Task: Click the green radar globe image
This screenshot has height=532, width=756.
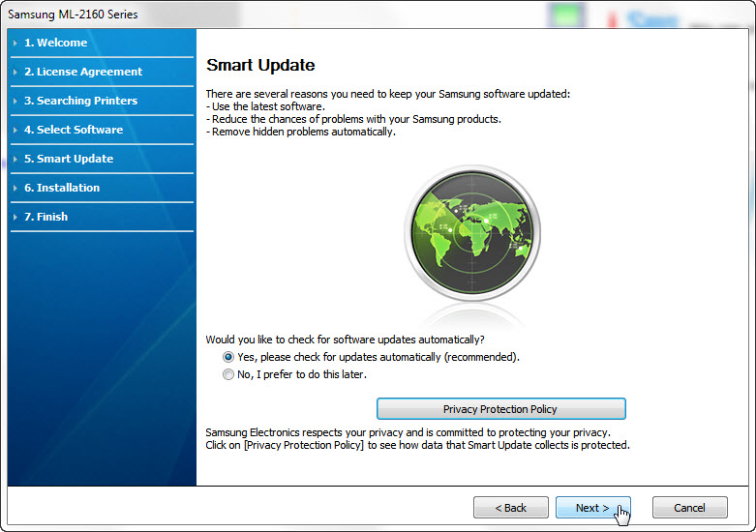Action: pos(471,233)
